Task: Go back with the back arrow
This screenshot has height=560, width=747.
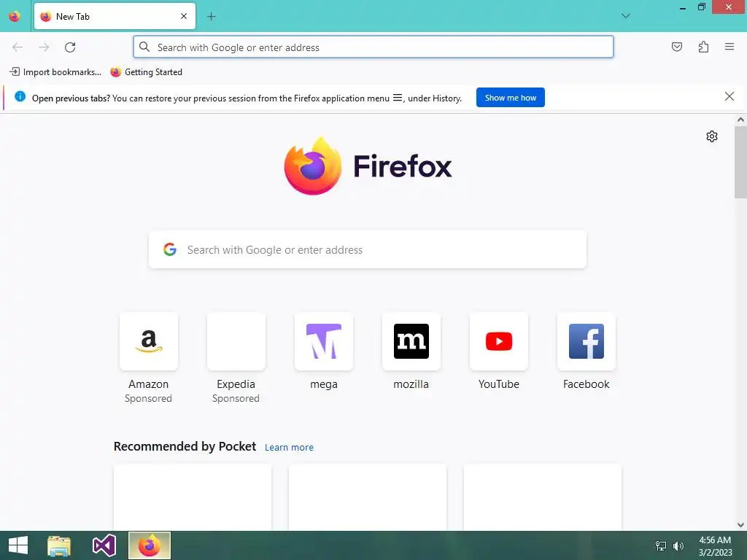Action: click(18, 47)
